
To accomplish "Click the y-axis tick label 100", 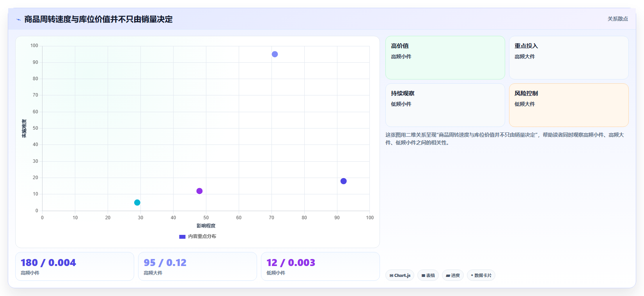I will pos(34,46).
